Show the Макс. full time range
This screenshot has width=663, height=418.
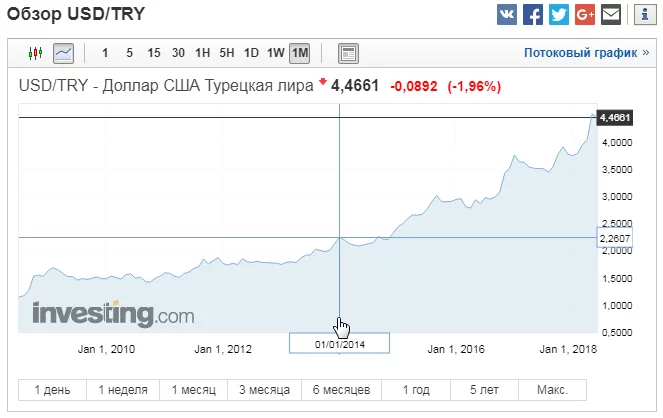(x=552, y=389)
